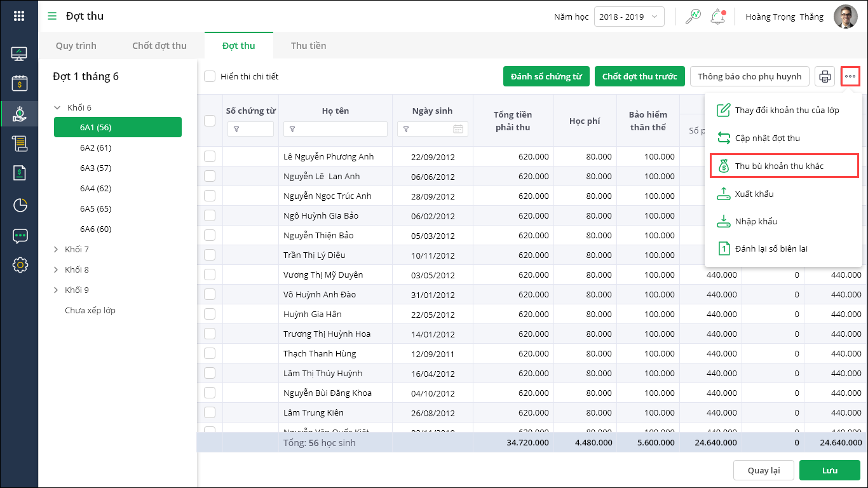The width and height of the screenshot is (868, 488).
Task: Expand the Khối 7 tree node
Action: 56,250
